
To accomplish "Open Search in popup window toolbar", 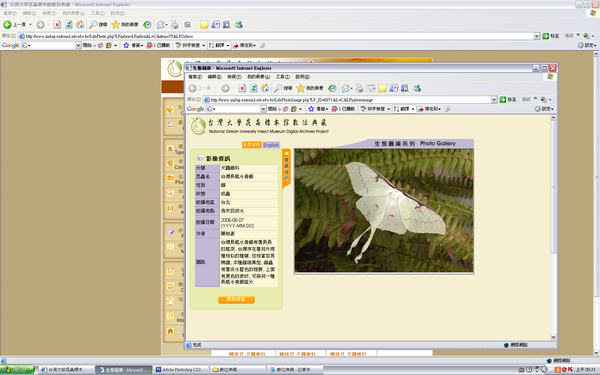I will click(283, 88).
